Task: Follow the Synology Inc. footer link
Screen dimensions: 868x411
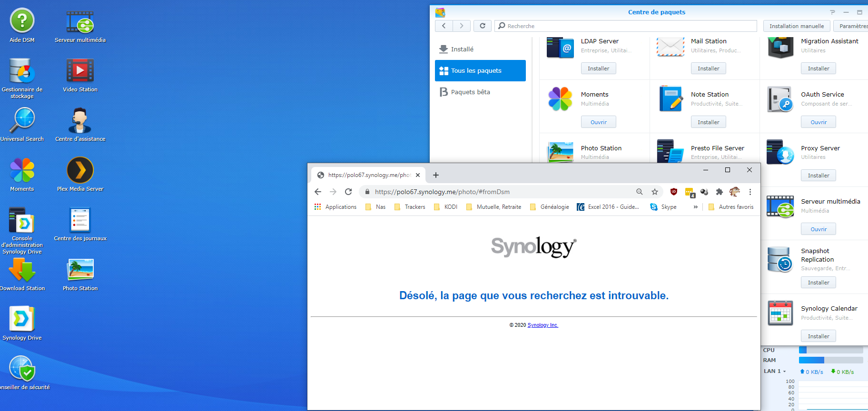Action: pos(542,325)
